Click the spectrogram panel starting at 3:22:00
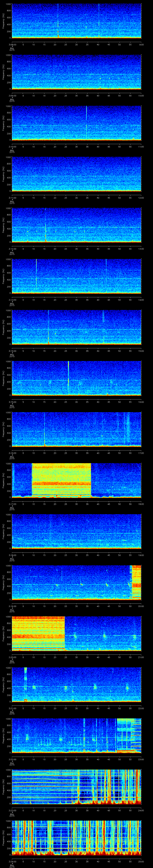The image size is (153, 868). [77, 736]
